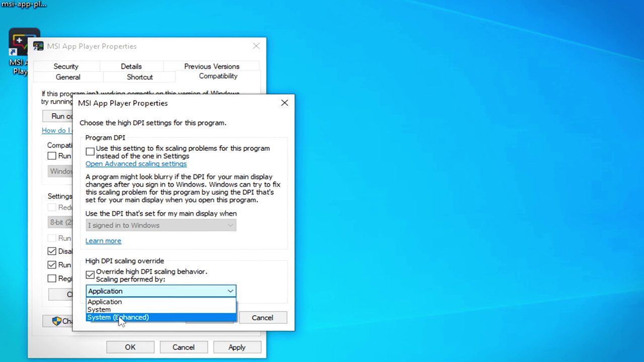Click OK in the Properties window

pos(130,347)
